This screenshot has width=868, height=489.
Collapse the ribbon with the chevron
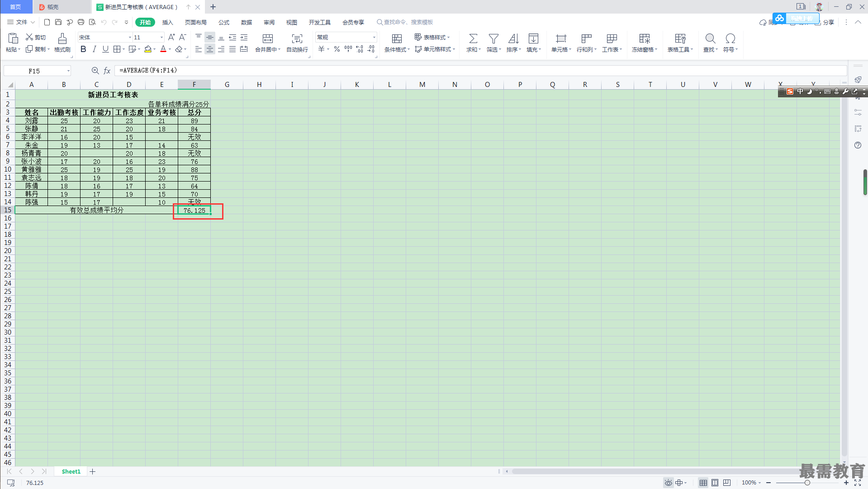pyautogui.click(x=858, y=22)
